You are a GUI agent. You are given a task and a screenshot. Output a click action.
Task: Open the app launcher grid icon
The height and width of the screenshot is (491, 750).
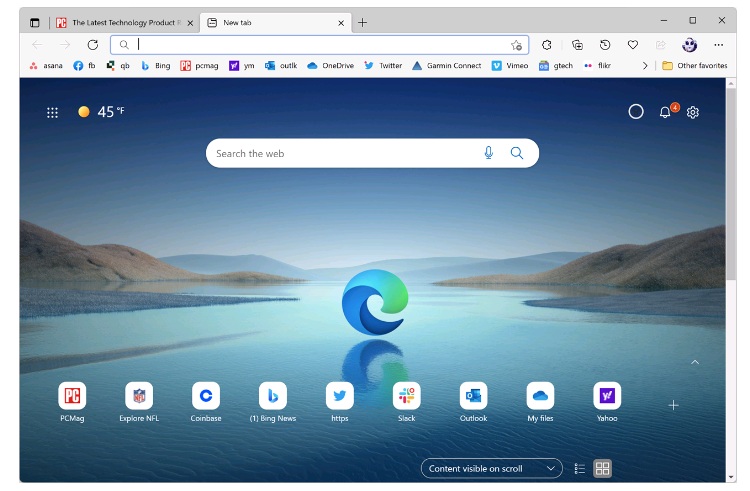tap(52, 112)
